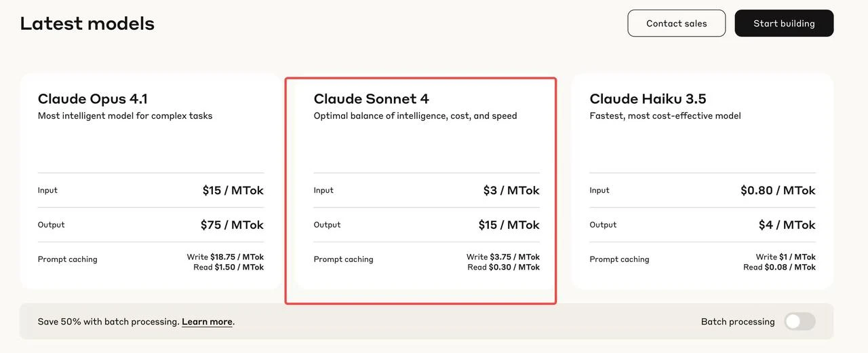
Task: Toggle the Batch processing switch
Action: coord(800,322)
